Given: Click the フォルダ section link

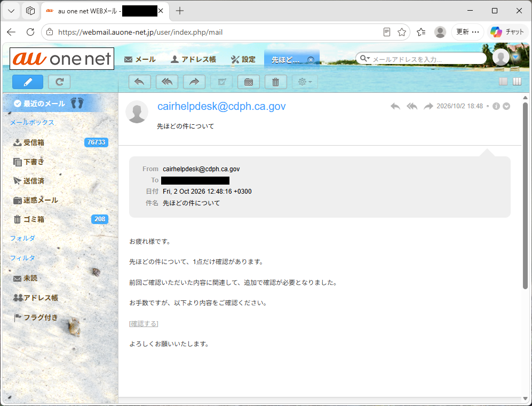Looking at the screenshot, I should tap(22, 238).
